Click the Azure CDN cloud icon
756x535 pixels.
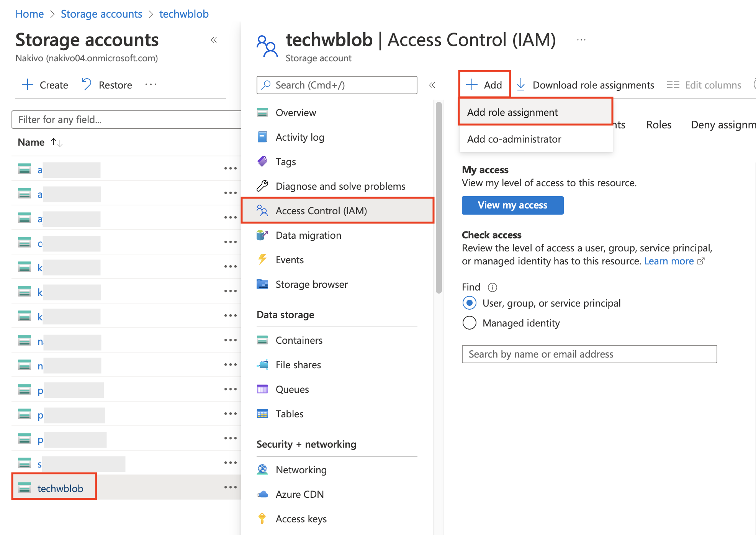click(x=262, y=494)
